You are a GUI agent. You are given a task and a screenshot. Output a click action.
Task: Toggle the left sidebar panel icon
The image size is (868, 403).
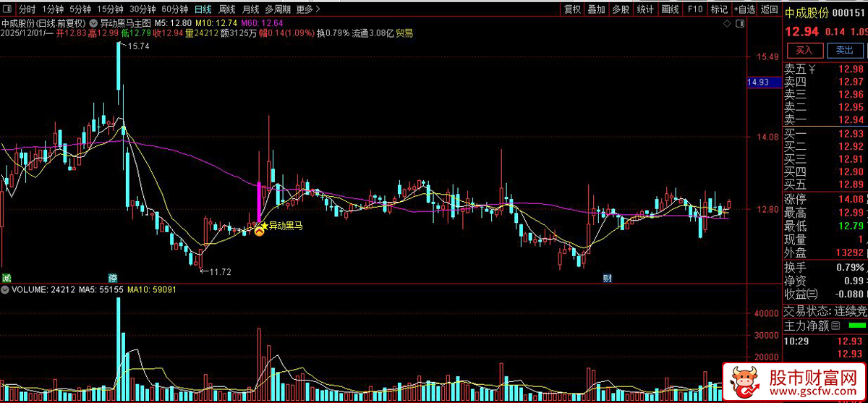click(x=7, y=9)
